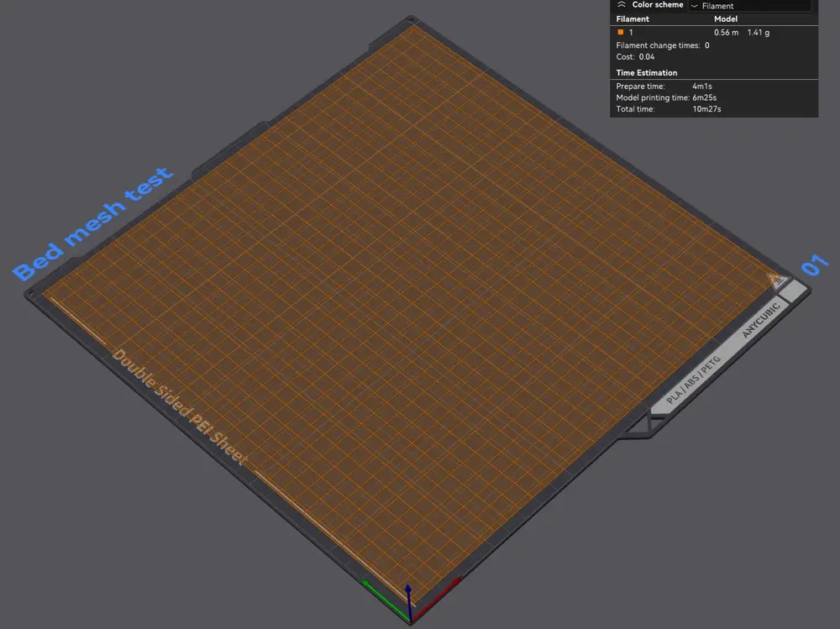
Task: Select the 'Model' column header
Action: pos(726,18)
